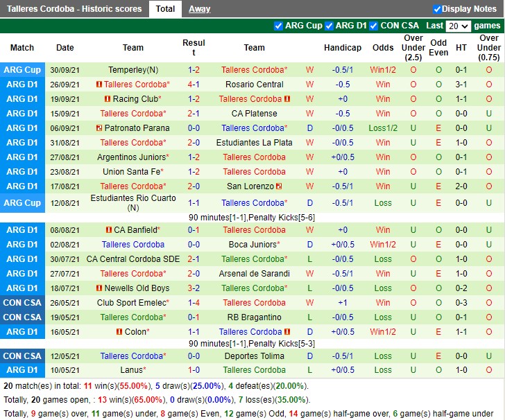Click red card icon beside Colon
This screenshot has width=505, height=420.
(119, 332)
